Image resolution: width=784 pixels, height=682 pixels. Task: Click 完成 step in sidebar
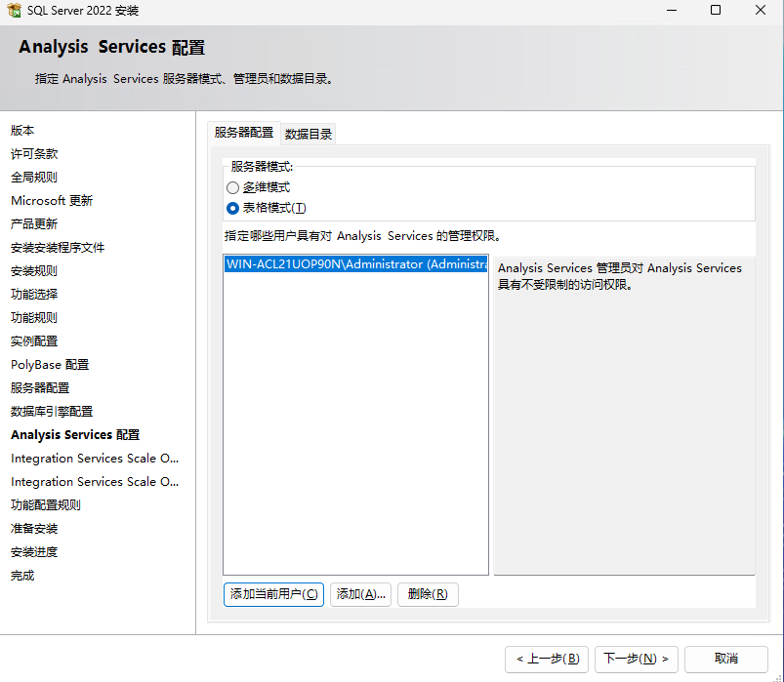22,576
